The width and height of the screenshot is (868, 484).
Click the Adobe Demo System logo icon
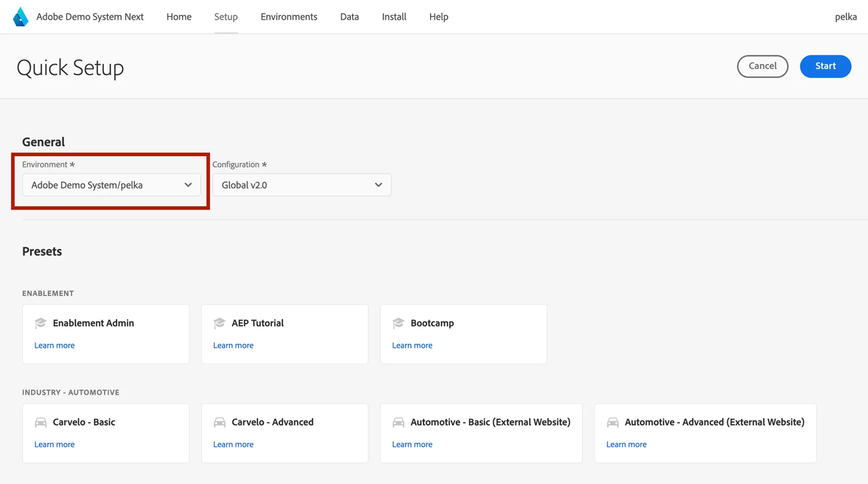(20, 17)
